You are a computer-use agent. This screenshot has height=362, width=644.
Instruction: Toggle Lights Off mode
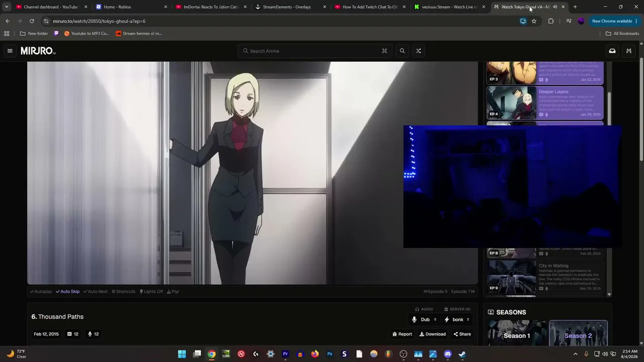pos(151,292)
